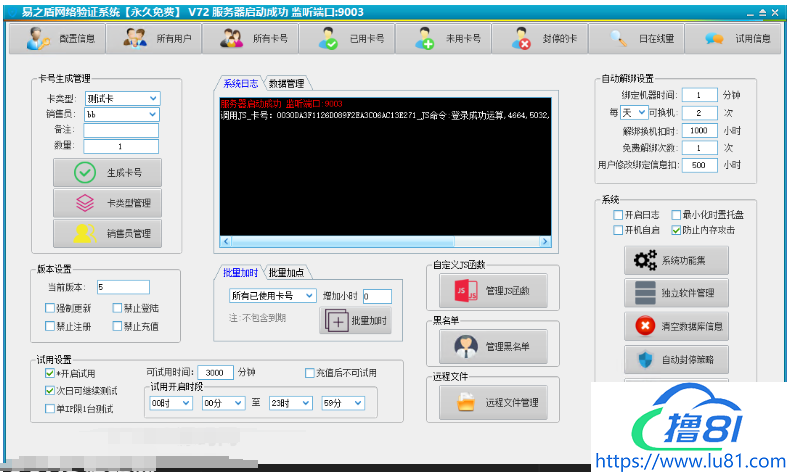Toggle the 强制更新 checkbox

coord(50,309)
